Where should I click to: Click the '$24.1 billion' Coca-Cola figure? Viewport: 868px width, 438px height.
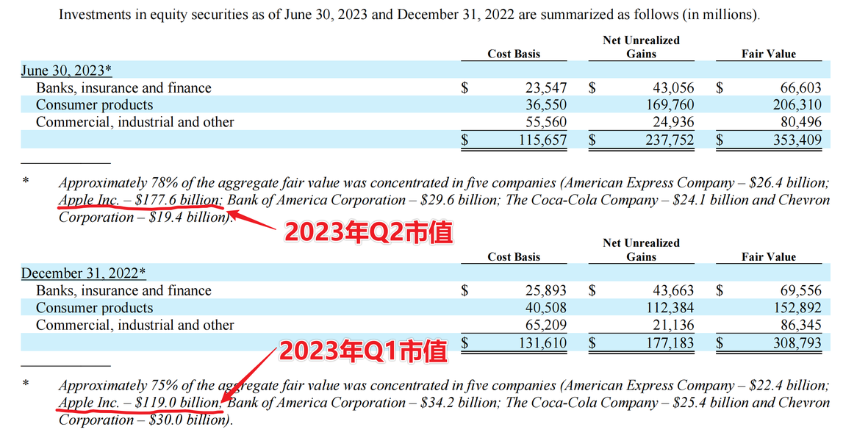click(x=711, y=200)
